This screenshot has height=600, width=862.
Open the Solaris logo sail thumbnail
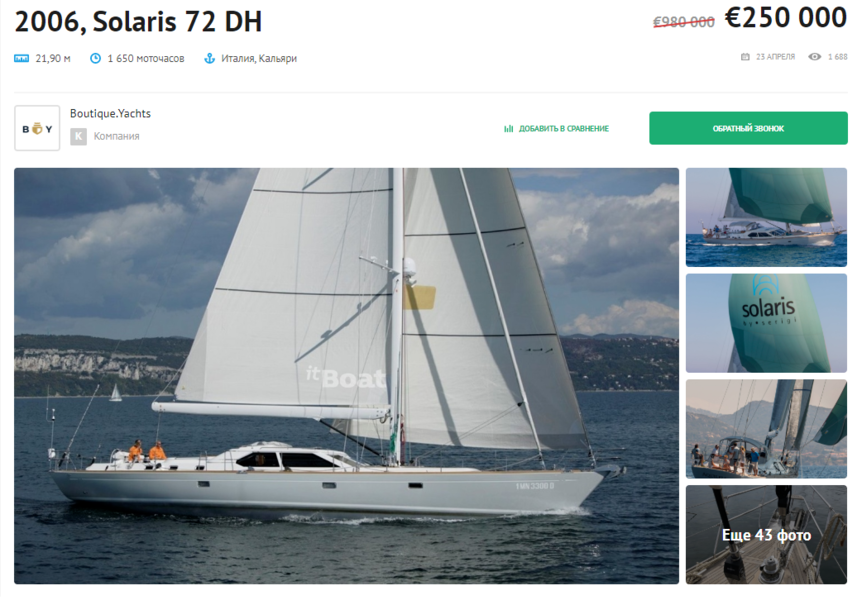(766, 323)
